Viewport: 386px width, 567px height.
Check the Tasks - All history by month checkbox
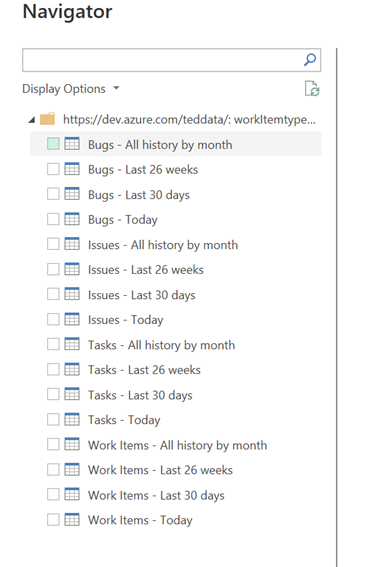(53, 344)
